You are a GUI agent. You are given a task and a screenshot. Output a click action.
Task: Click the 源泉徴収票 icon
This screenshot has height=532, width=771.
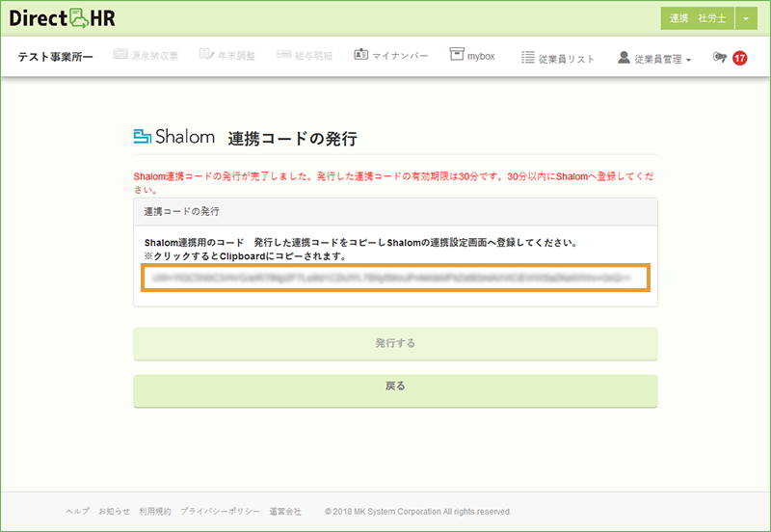[120, 54]
